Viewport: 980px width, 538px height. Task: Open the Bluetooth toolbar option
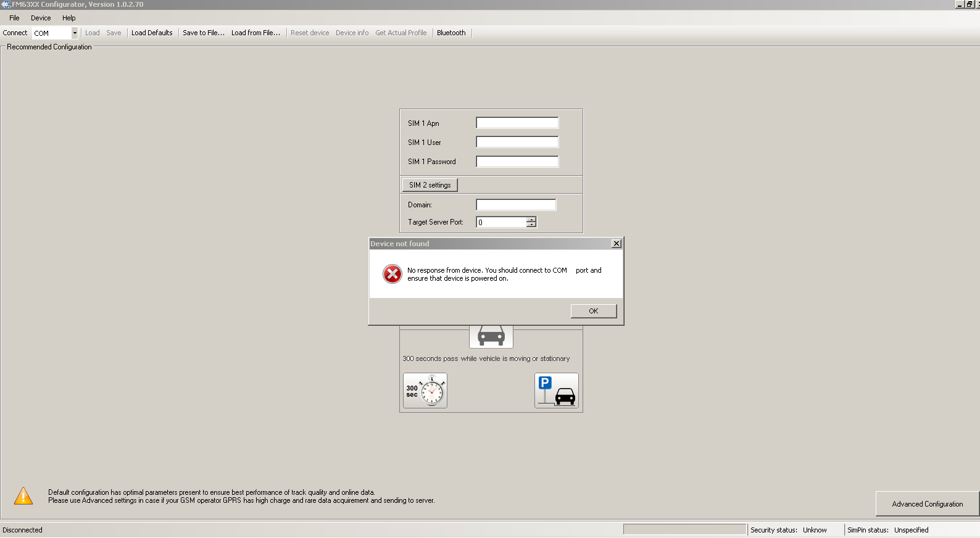451,33
